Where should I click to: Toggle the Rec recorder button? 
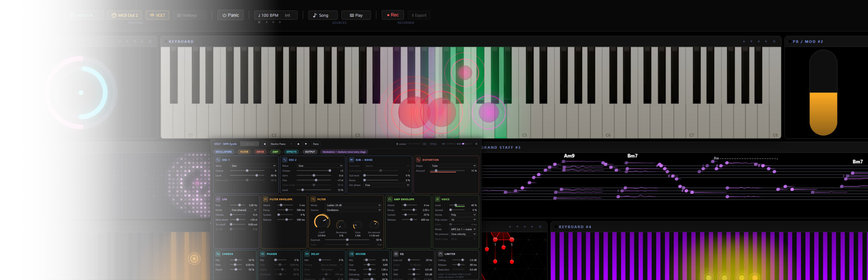point(392,15)
